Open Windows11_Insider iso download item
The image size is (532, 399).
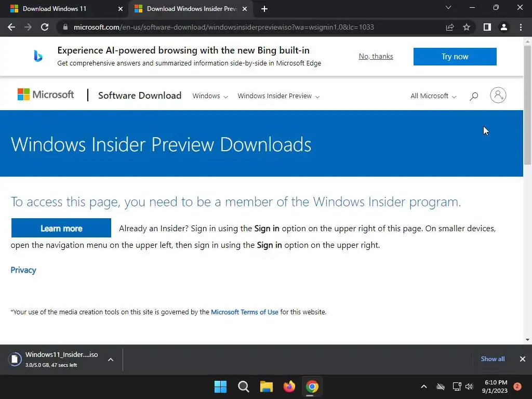coord(61,360)
